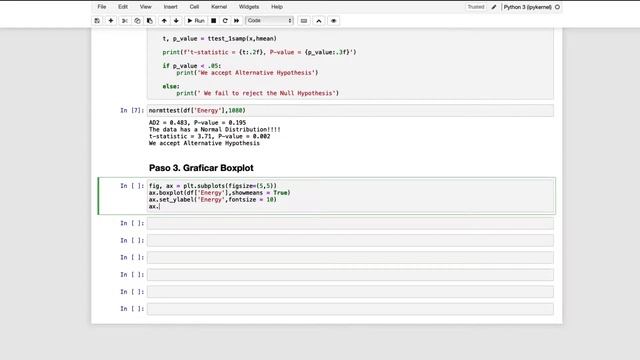
Task: Run the current cell
Action: click(x=196, y=21)
